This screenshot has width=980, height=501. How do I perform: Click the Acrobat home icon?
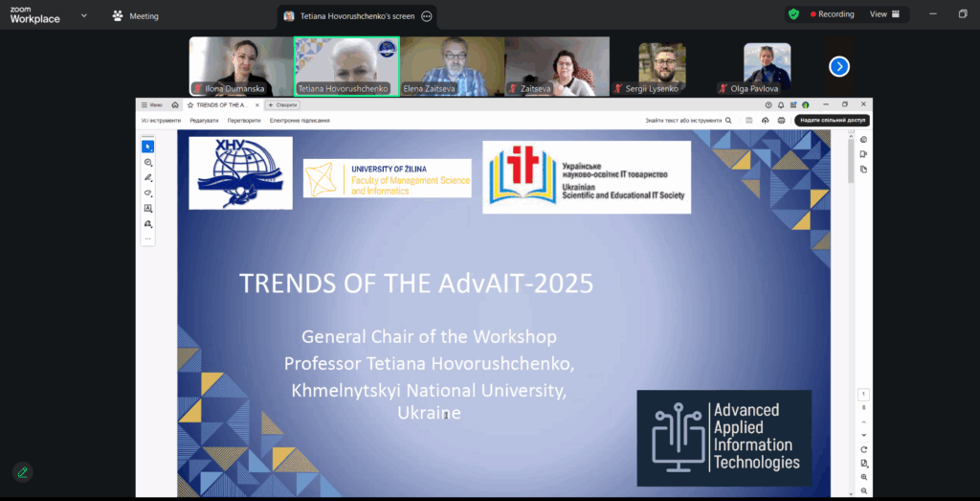tap(175, 104)
